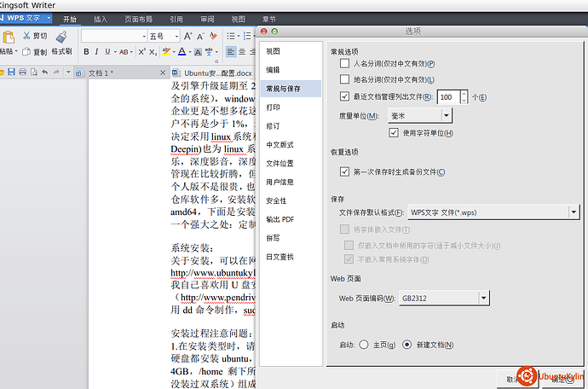The image size is (588, 389).
Task: Switch to Ubuntu安...配置.docx document tab
Action: 213,73
